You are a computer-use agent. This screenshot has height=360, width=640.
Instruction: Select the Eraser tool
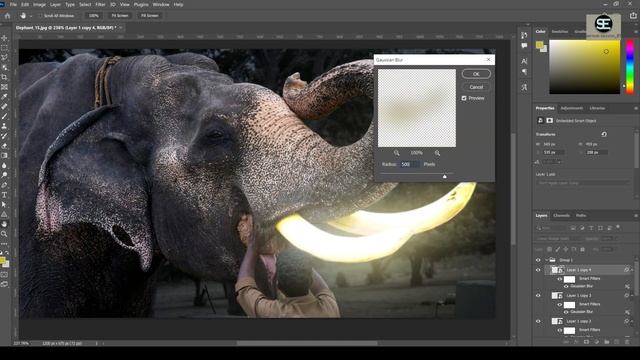[x=4, y=146]
